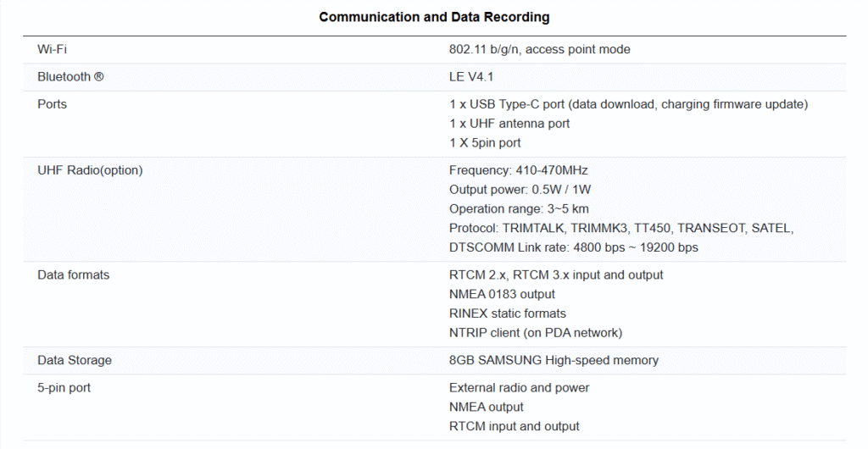The height and width of the screenshot is (449, 868).
Task: Click the Data Storage row label
Action: coord(75,360)
